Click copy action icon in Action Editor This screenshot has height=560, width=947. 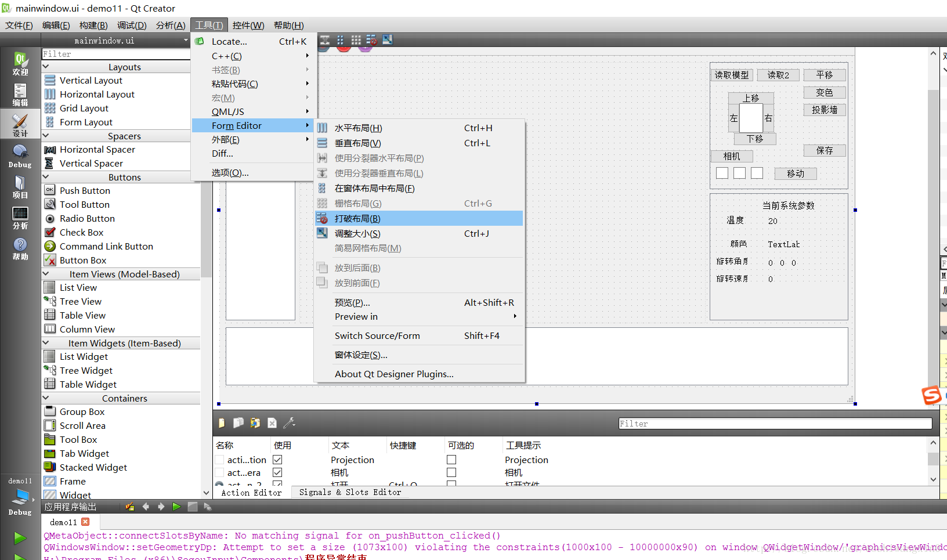238,423
